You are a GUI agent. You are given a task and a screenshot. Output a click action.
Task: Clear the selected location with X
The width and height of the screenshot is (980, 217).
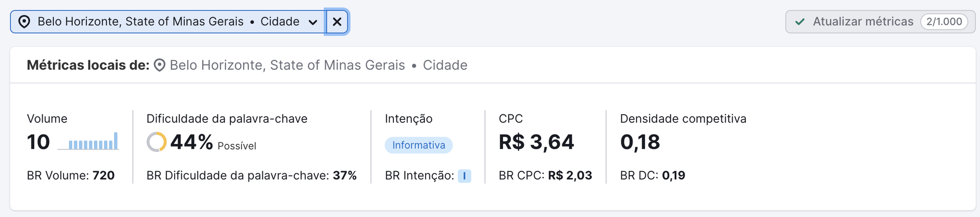coord(337,22)
